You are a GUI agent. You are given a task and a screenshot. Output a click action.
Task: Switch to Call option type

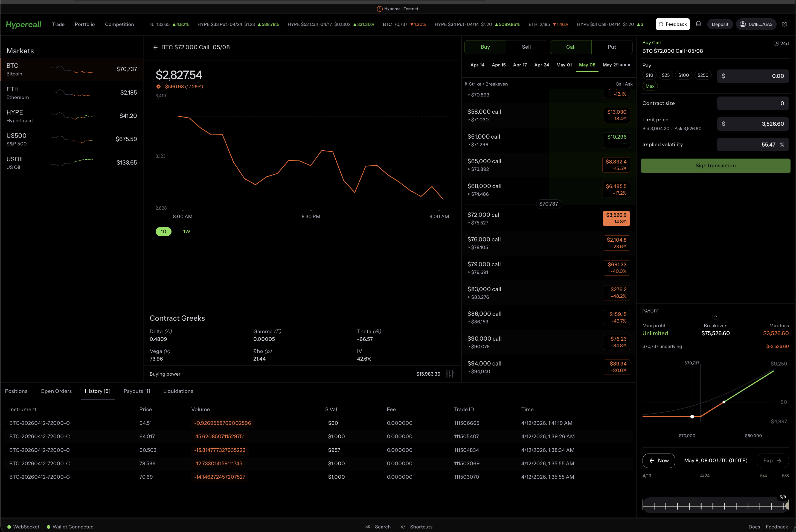point(571,47)
